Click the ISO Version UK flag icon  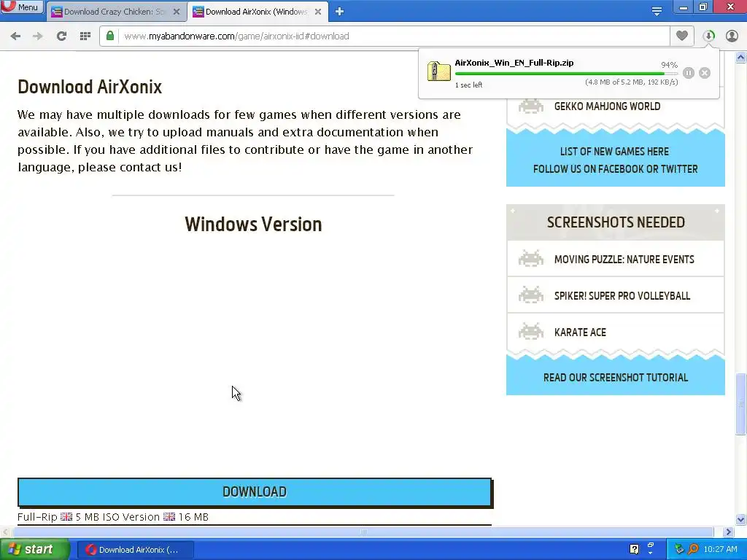click(169, 517)
